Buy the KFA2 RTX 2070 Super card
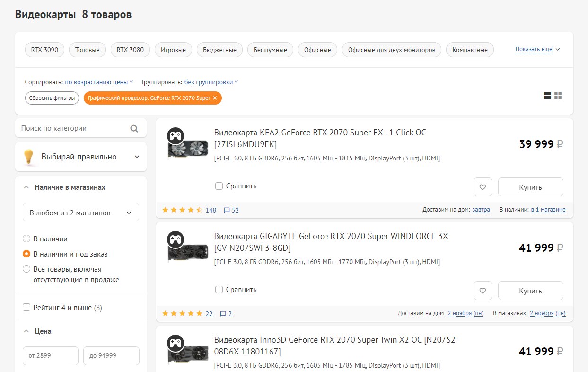The width and height of the screenshot is (588, 372). click(530, 187)
